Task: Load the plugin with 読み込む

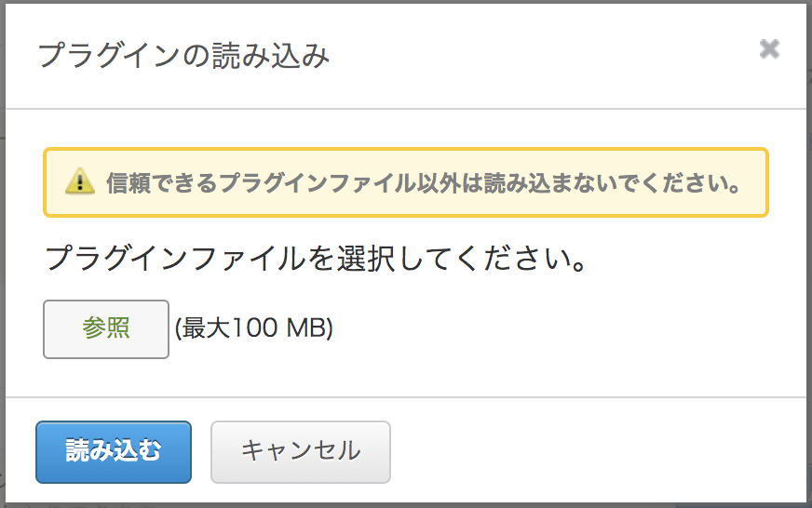Action: pyautogui.click(x=114, y=452)
